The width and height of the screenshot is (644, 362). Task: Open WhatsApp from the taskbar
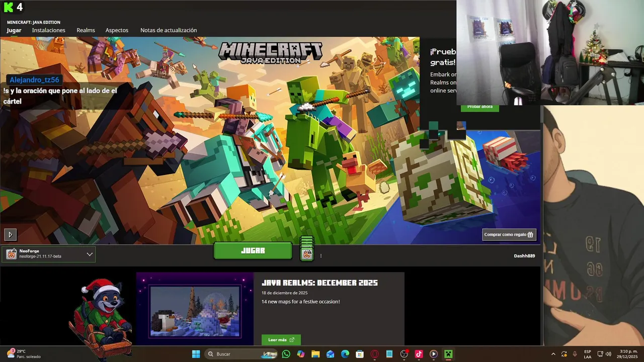click(286, 354)
